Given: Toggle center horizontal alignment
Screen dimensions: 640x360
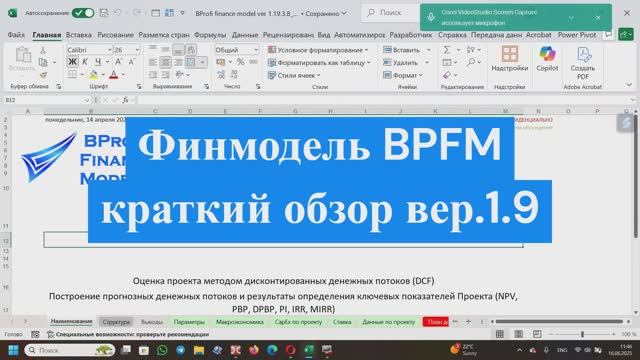Looking at the screenshot, I should click(165, 62).
